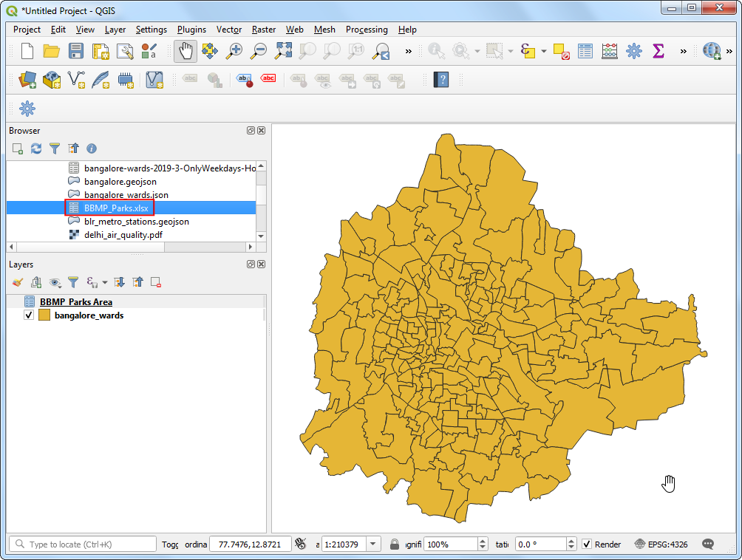This screenshot has width=742, height=560.
Task: Select the Pan Map tool
Action: pos(185,51)
